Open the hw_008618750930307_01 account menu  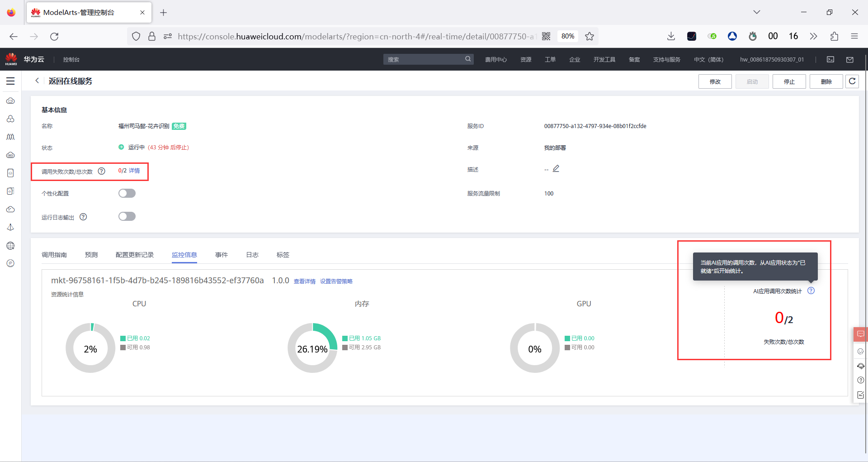pyautogui.click(x=772, y=59)
